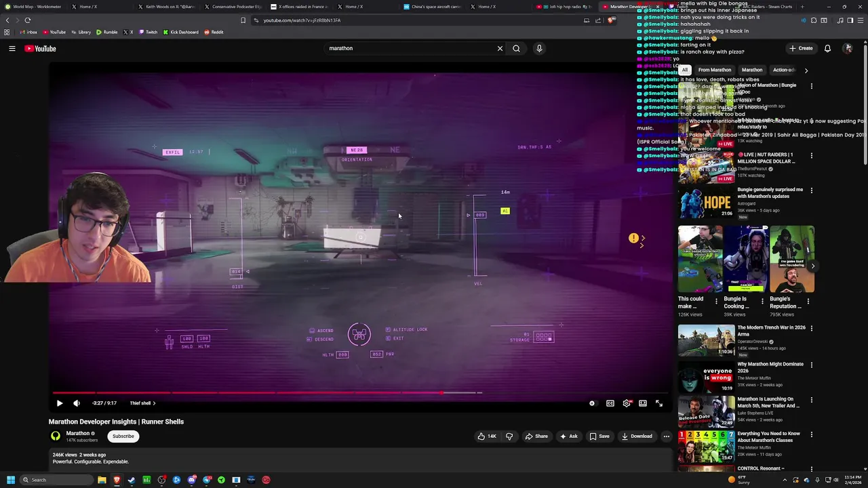Open Brave Shields lion icon

click(x=611, y=20)
